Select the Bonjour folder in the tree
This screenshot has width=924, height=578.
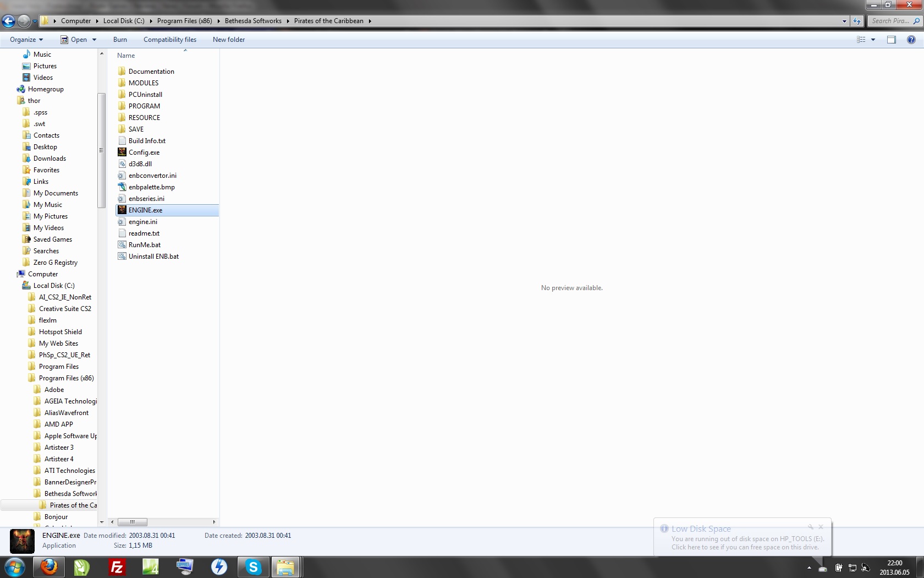(56, 517)
